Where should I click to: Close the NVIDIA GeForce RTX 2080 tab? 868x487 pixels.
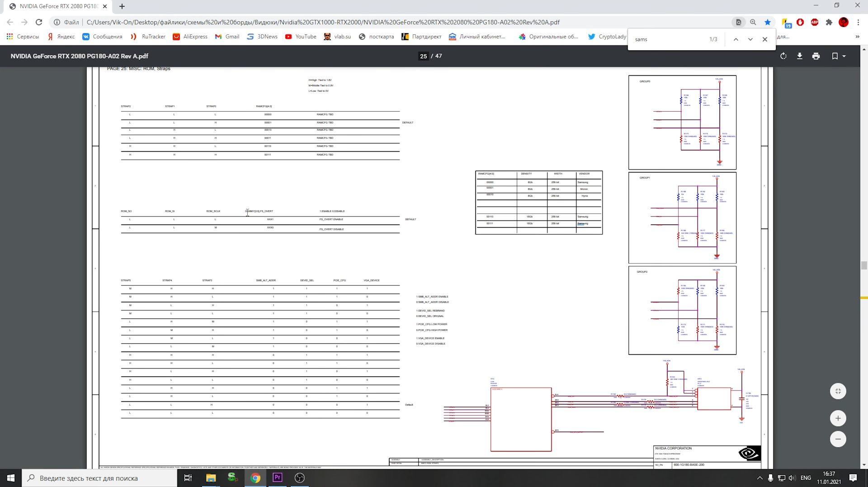(x=105, y=6)
